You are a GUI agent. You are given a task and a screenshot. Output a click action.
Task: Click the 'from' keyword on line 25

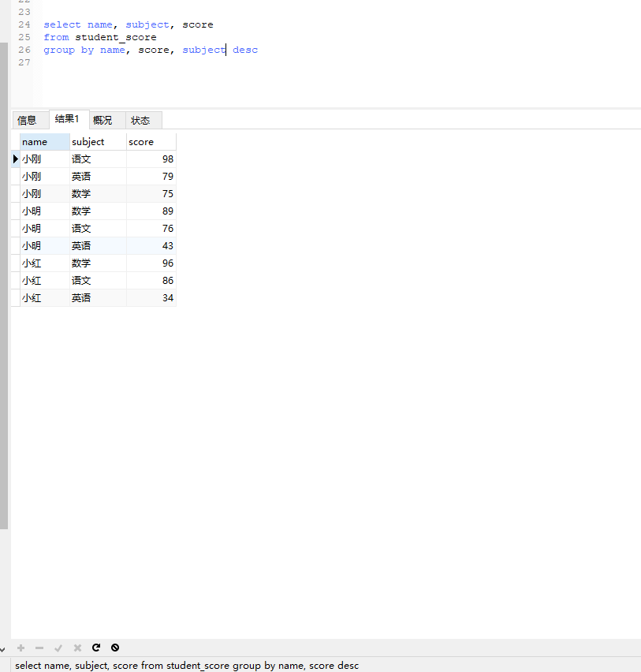coord(56,38)
